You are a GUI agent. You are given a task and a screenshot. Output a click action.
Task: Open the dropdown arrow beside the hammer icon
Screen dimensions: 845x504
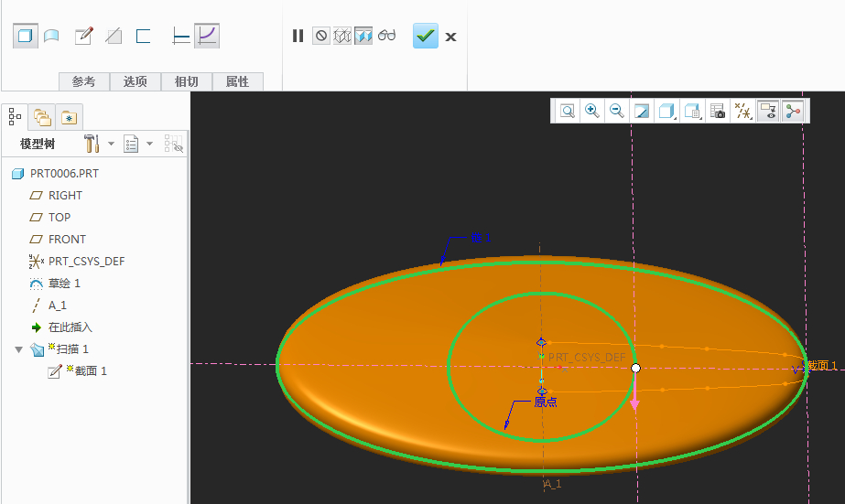pos(111,144)
